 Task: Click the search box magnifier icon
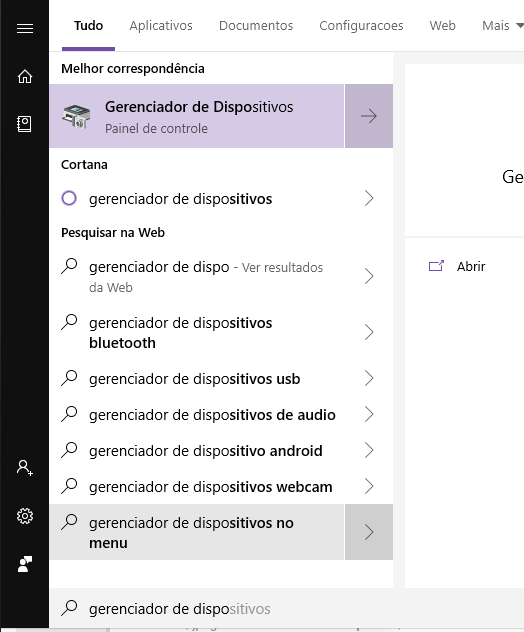pyautogui.click(x=69, y=608)
